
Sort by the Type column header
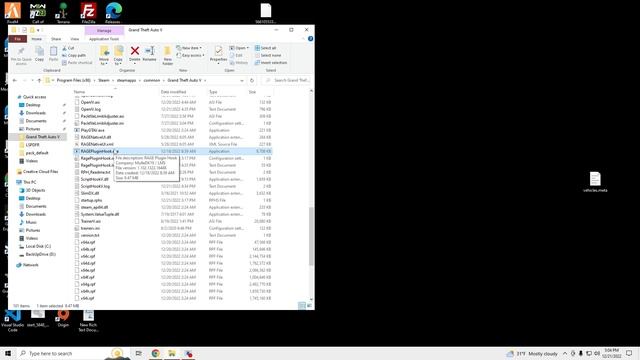[213, 92]
